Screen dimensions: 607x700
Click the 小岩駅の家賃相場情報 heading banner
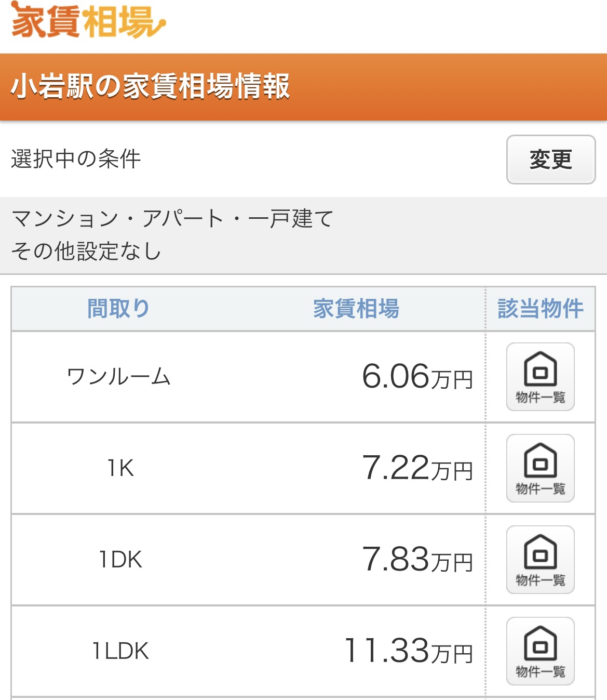coord(303,87)
